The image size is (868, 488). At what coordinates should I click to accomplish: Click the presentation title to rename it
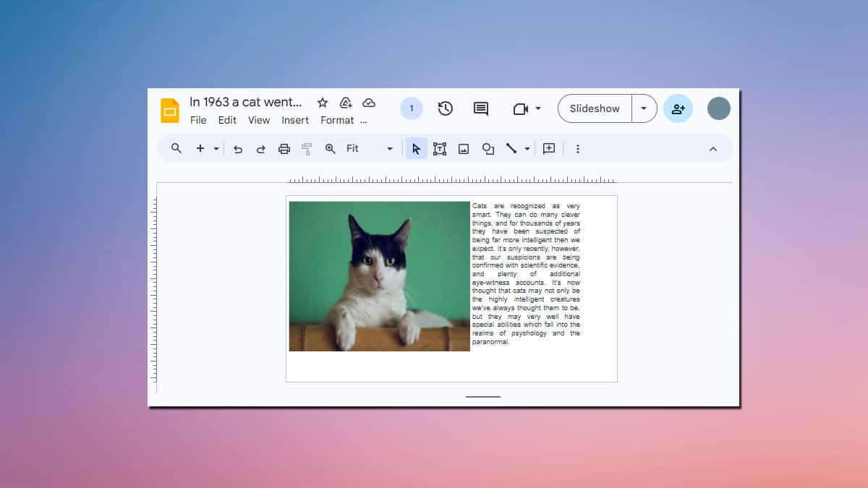(x=246, y=103)
